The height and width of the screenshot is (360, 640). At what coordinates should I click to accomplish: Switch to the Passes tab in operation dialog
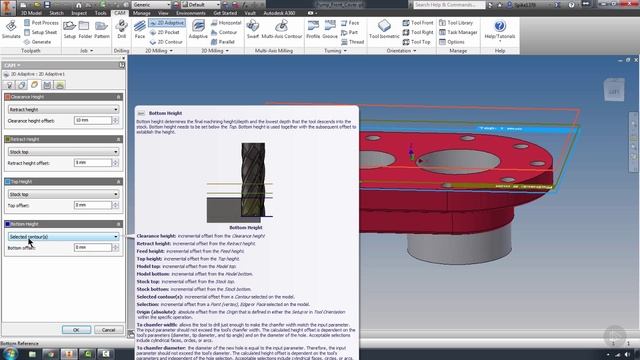(47, 85)
